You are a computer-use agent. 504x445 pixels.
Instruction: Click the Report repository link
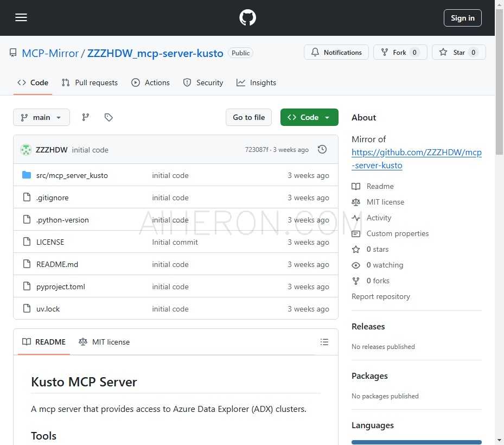point(381,296)
